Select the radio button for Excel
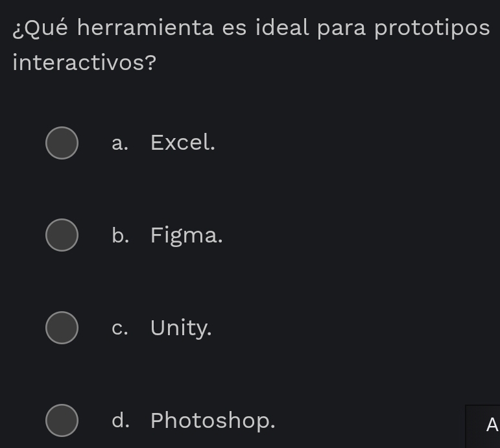 tap(62, 143)
